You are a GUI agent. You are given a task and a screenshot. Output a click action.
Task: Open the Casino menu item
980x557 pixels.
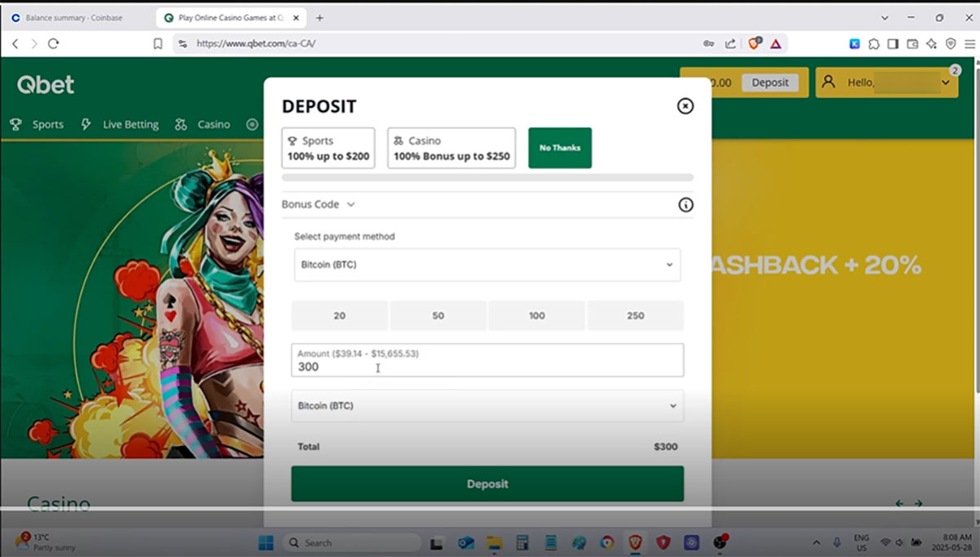click(x=203, y=124)
